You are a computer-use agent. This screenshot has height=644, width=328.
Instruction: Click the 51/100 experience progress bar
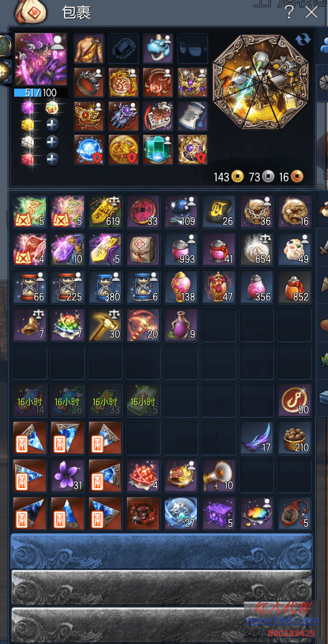(x=41, y=93)
